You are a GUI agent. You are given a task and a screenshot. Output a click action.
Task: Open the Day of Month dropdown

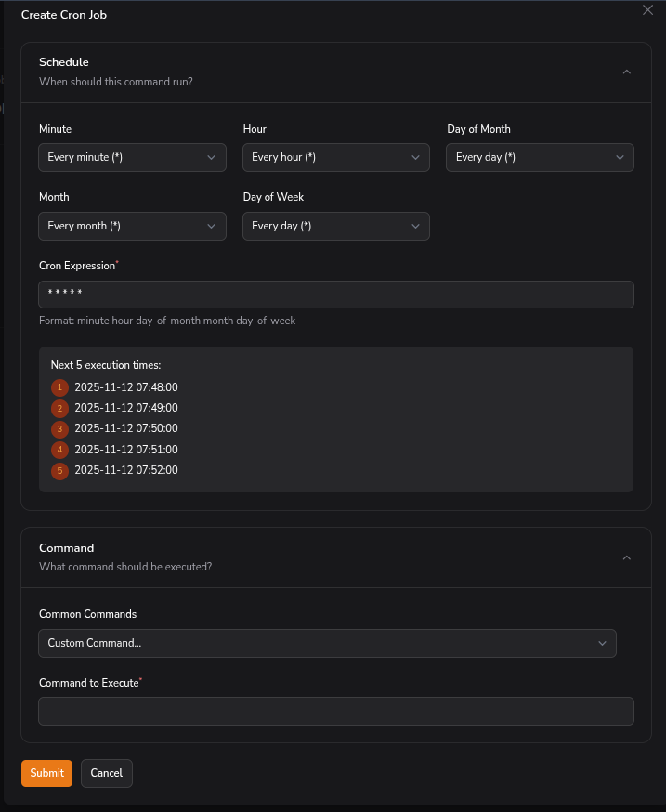(540, 158)
